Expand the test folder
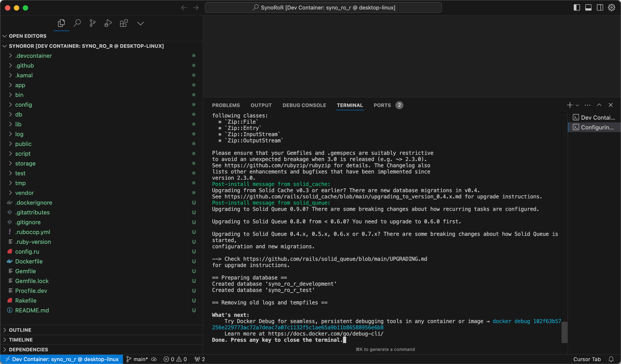 click(x=102, y=173)
